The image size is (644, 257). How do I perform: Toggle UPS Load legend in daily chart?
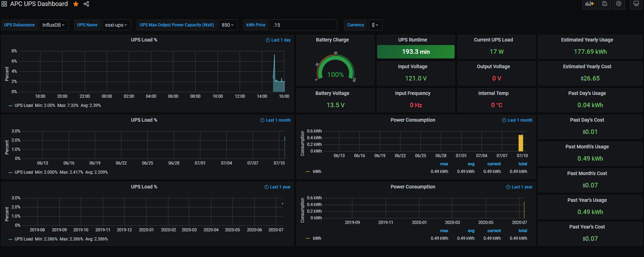tap(24, 105)
